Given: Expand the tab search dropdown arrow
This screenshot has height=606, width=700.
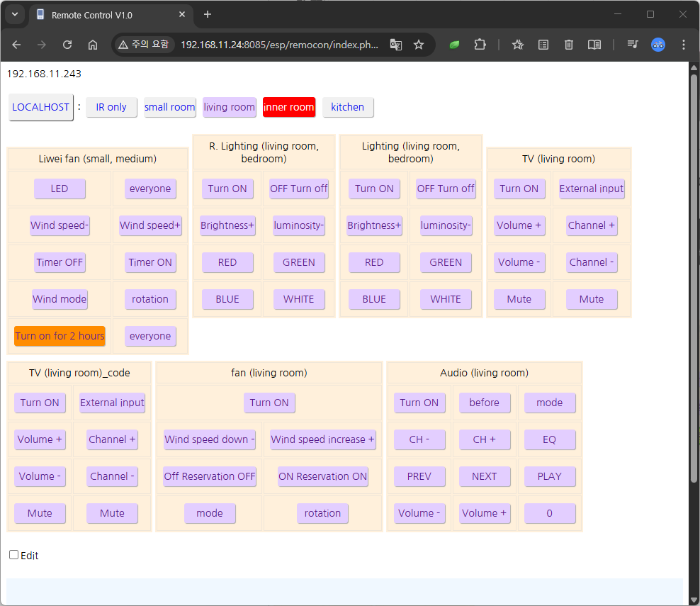Looking at the screenshot, I should tap(15, 15).
